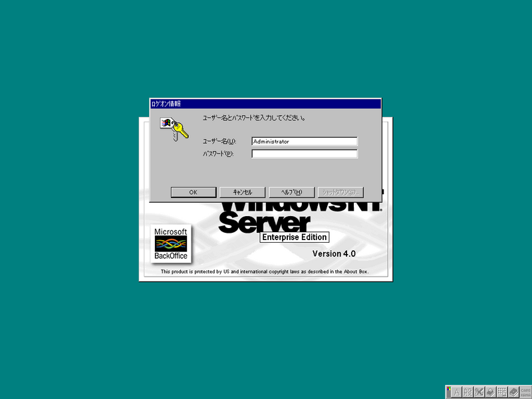Click the 'Enterprise Edition' label

pyautogui.click(x=295, y=237)
